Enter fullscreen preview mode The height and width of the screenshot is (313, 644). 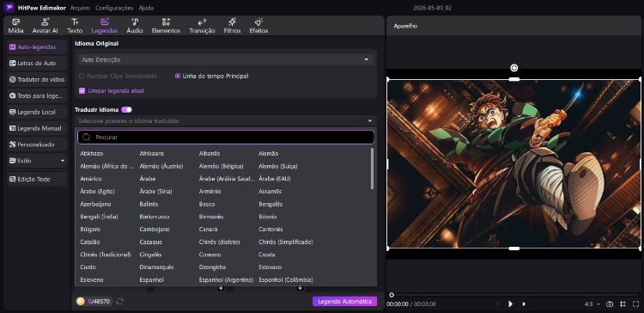[635, 304]
